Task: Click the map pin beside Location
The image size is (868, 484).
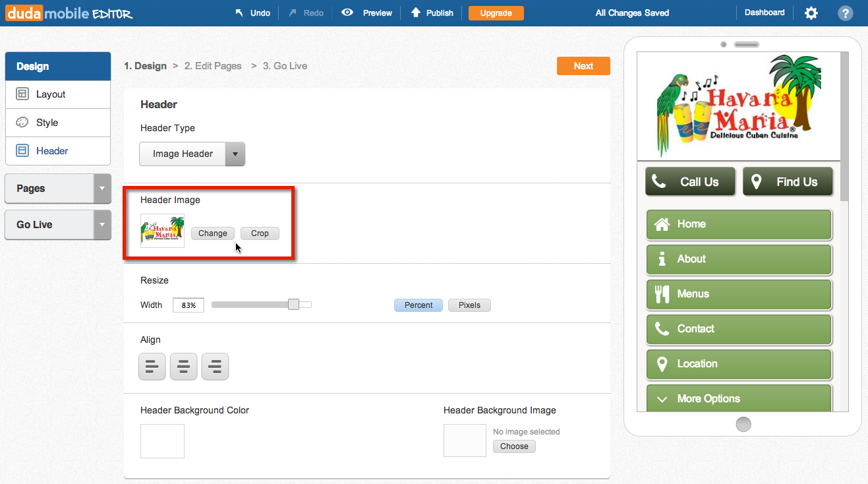Action: pos(662,363)
